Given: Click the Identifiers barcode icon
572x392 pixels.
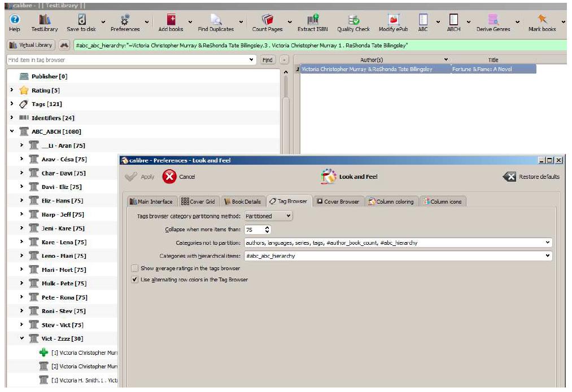Looking at the screenshot, I should click(x=24, y=118).
